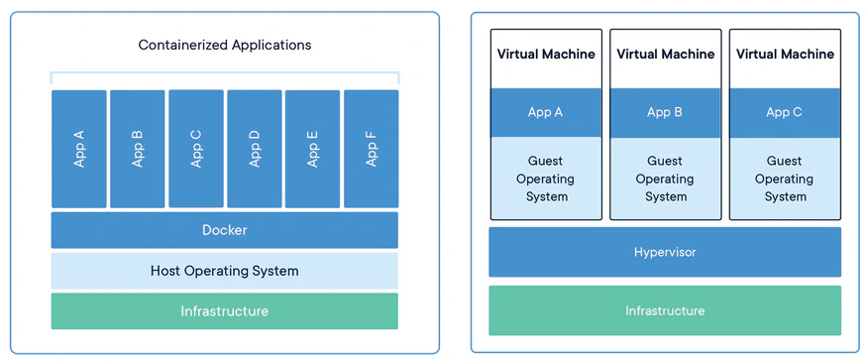This screenshot has height=362, width=868.
Task: Select the App D container block
Action: click(x=255, y=149)
